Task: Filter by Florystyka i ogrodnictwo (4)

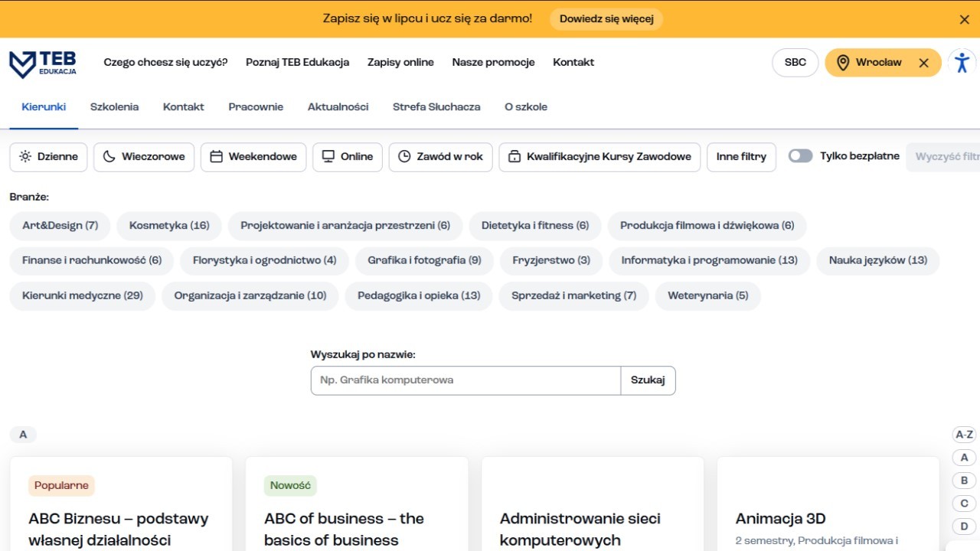Action: 264,261
